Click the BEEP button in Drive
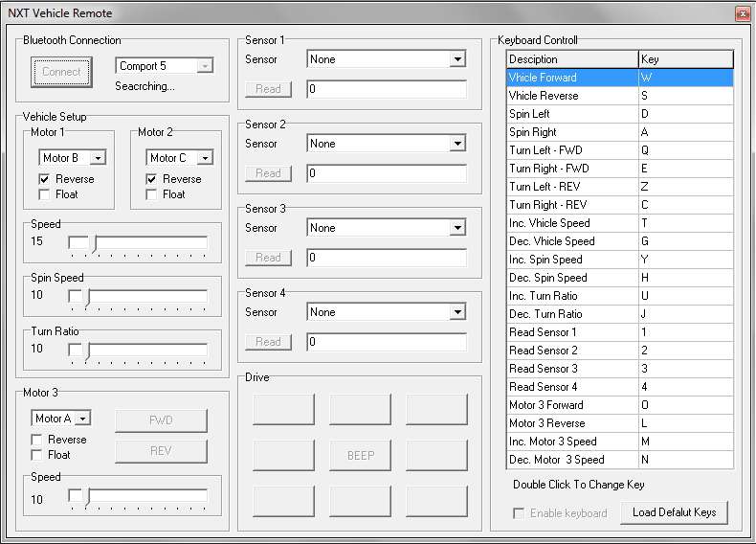756x544 pixels. point(360,455)
